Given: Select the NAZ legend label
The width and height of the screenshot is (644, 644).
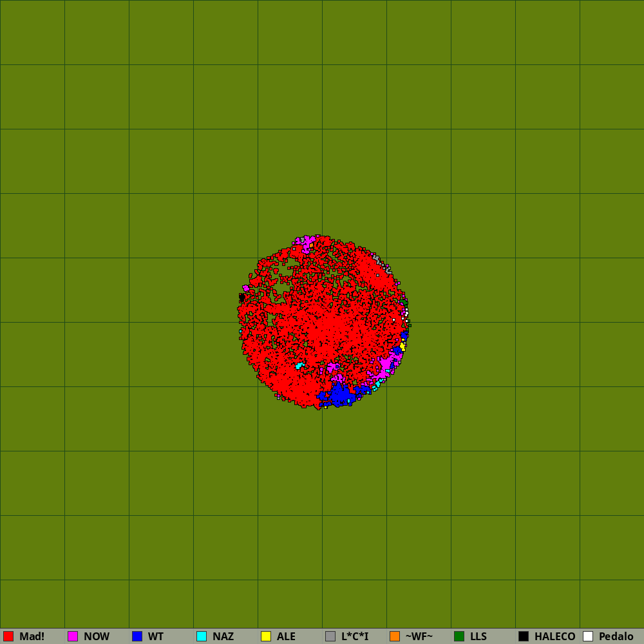Looking at the screenshot, I should [x=223, y=636].
